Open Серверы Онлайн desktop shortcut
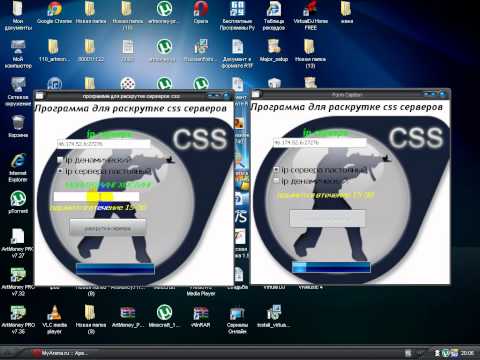 pyautogui.click(x=237, y=319)
